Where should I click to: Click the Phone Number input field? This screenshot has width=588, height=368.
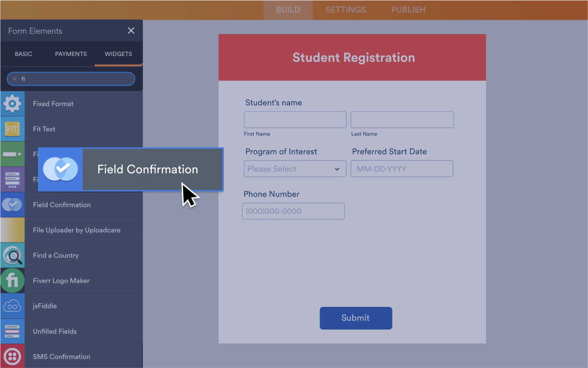pos(293,211)
